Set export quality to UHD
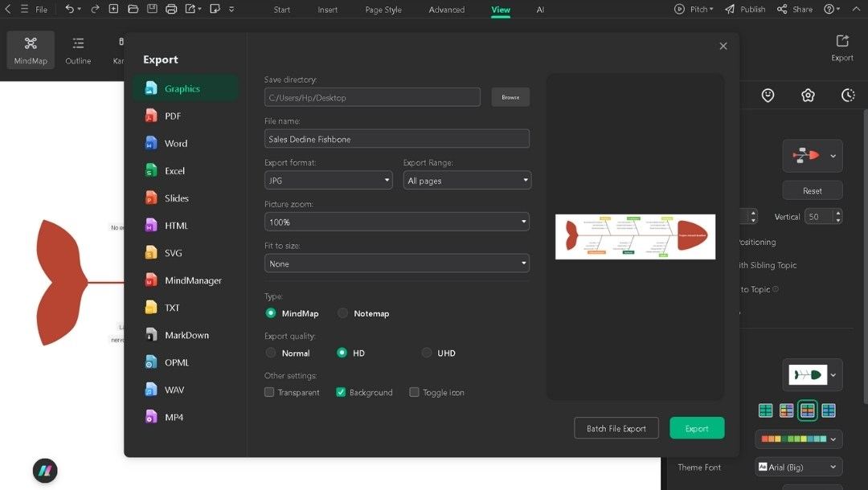Image resolution: width=868 pixels, height=490 pixels. [x=426, y=353]
